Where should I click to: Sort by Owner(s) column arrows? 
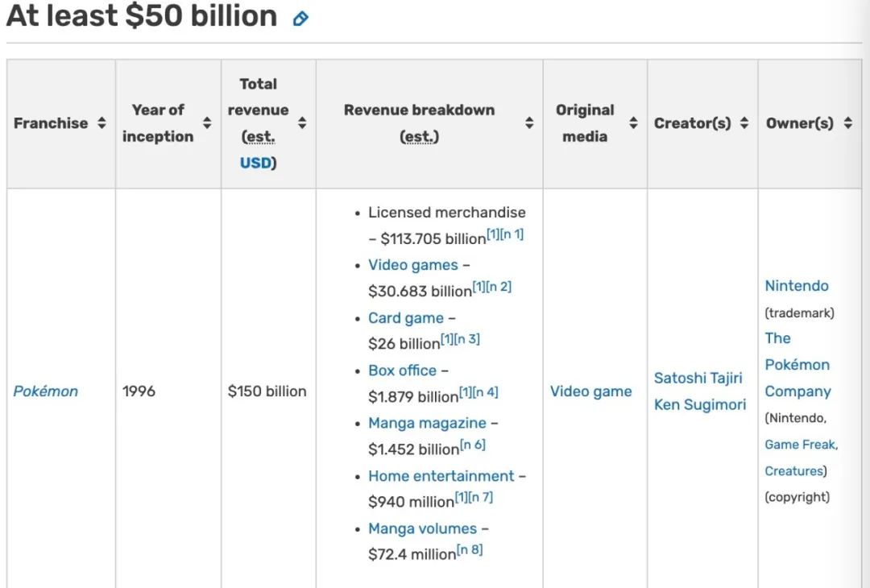pos(847,122)
